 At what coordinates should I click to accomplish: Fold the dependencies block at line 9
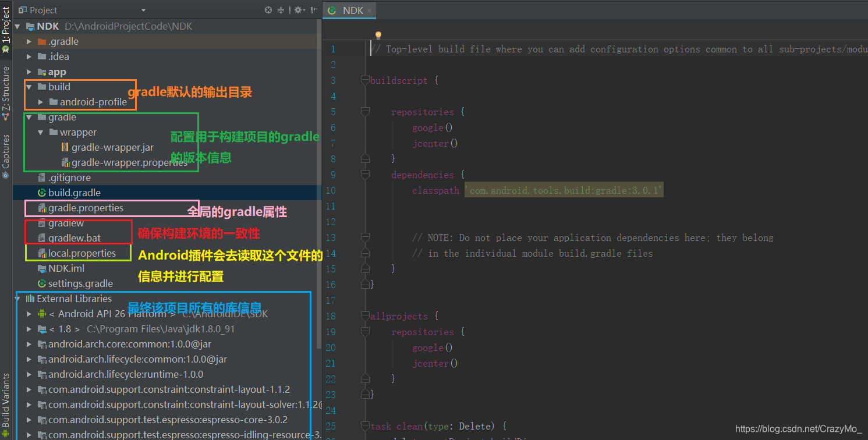[x=365, y=175]
